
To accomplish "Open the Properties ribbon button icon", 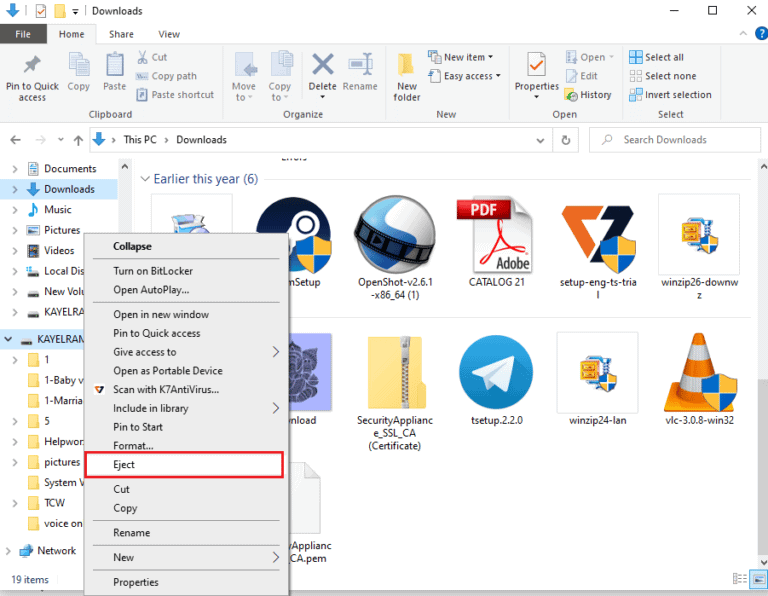I will [x=536, y=65].
